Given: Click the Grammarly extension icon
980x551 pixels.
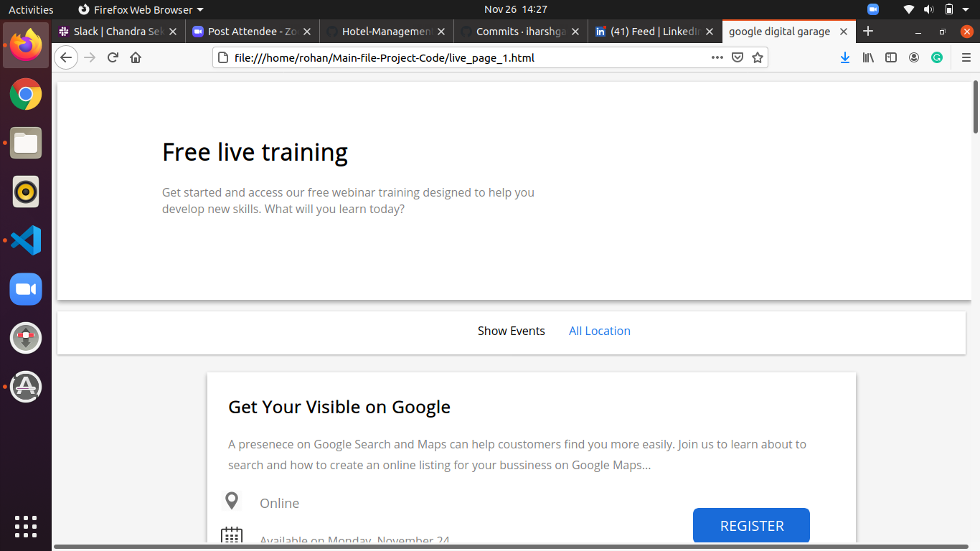Looking at the screenshot, I should [x=937, y=57].
